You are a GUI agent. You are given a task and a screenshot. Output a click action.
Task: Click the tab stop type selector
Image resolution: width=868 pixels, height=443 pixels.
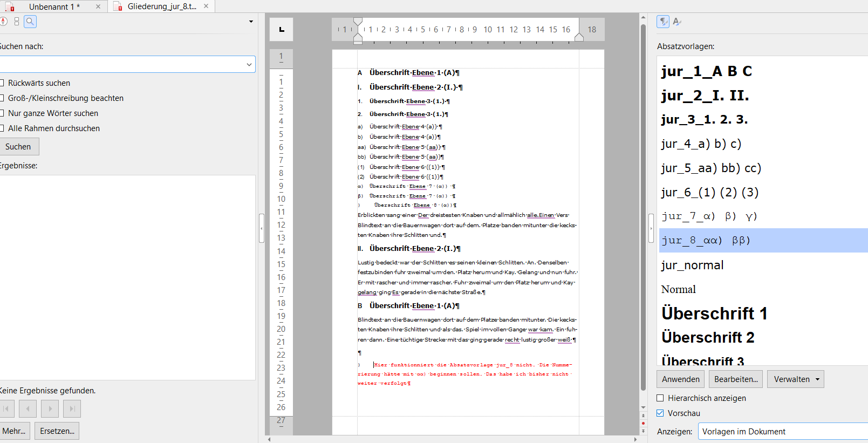(281, 30)
